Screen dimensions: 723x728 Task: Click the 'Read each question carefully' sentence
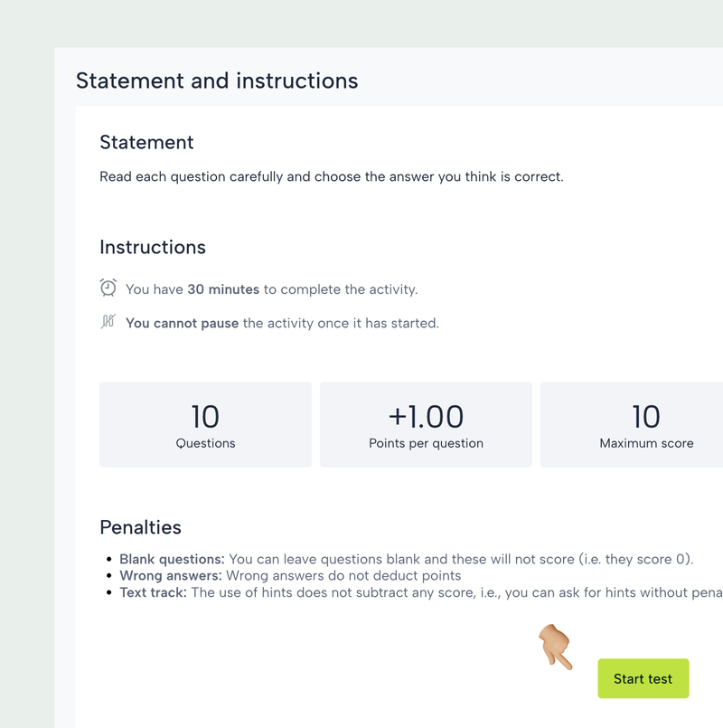(x=331, y=176)
